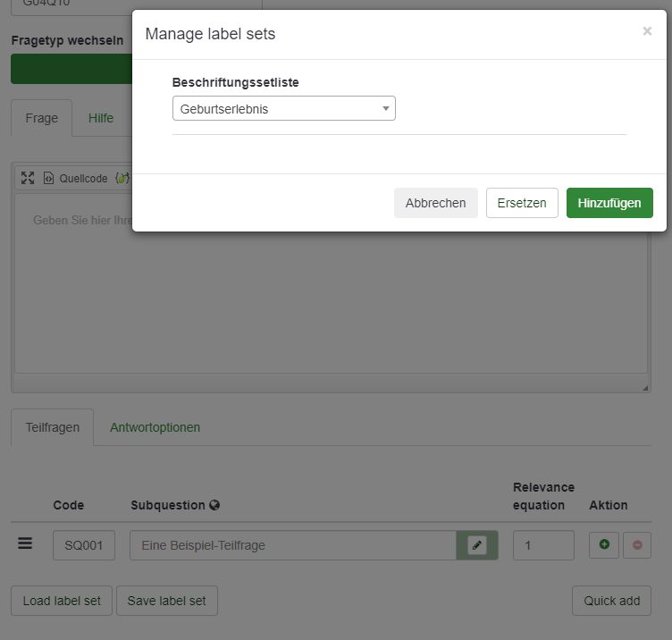Open the pencil editor for the subquestion
This screenshot has width=672, height=640.
[x=477, y=545]
